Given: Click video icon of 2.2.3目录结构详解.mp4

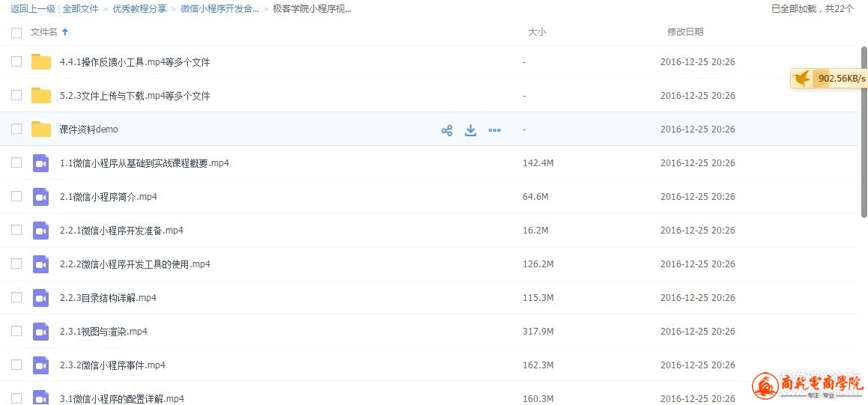Looking at the screenshot, I should pyautogui.click(x=41, y=298).
